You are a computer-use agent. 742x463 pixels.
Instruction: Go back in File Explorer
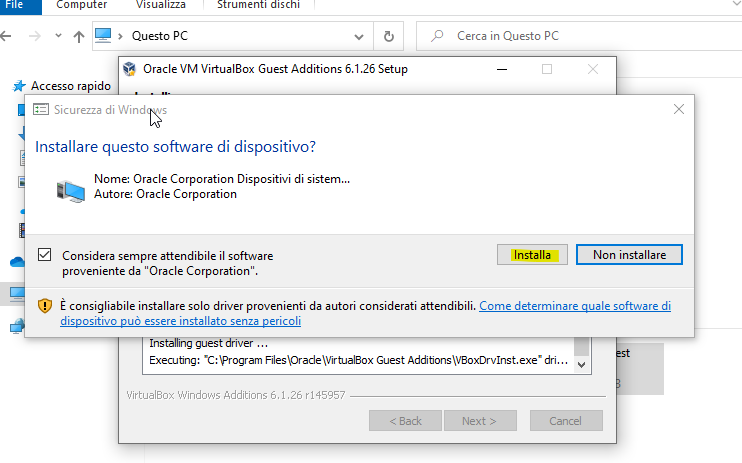pos(6,36)
